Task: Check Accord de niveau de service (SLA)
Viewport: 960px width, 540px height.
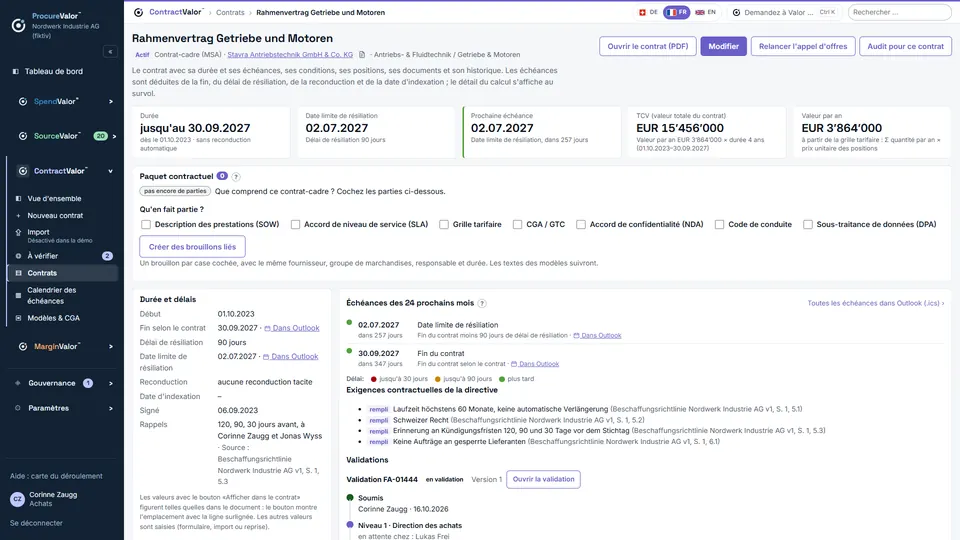Action: tap(295, 225)
